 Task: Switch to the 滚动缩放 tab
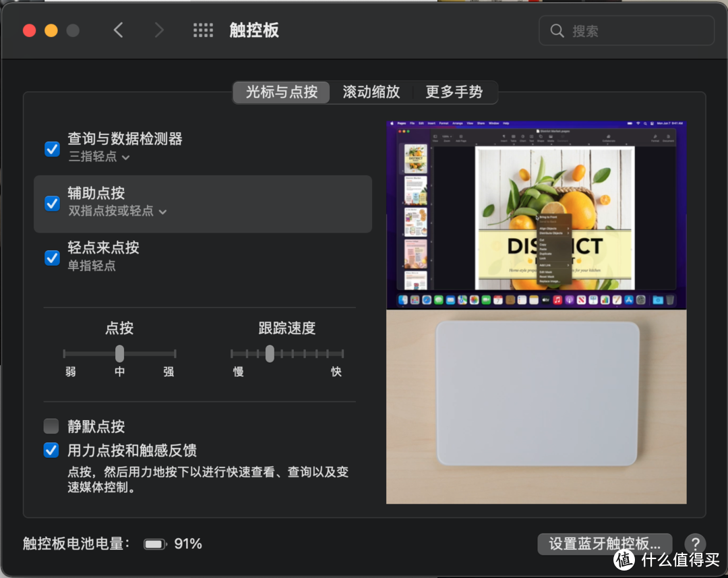[371, 92]
